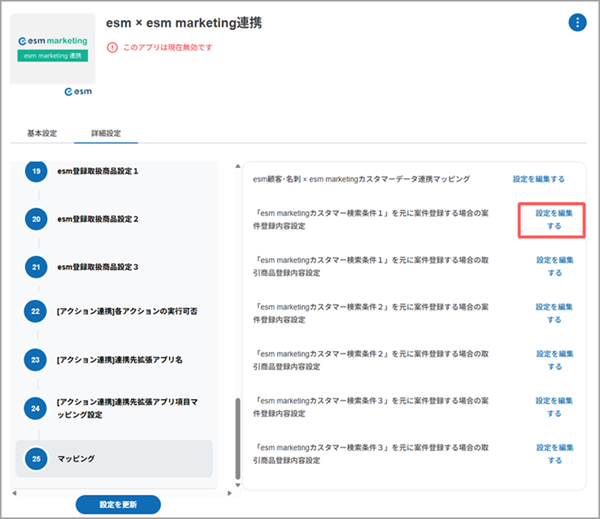This screenshot has height=519, width=600.
Task: Edit settings for 検索条件３ 取引商品登録内容設定
Action: click(553, 453)
